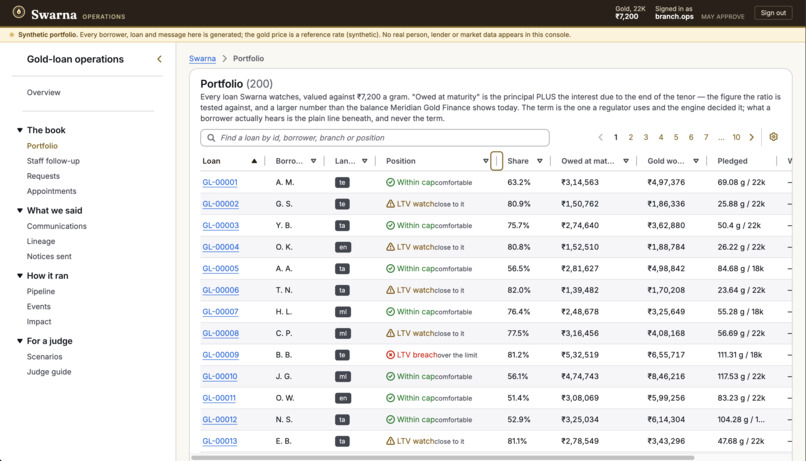Open loan GL-00013 link
Image resolution: width=806 pixels, height=461 pixels.
[x=219, y=441]
